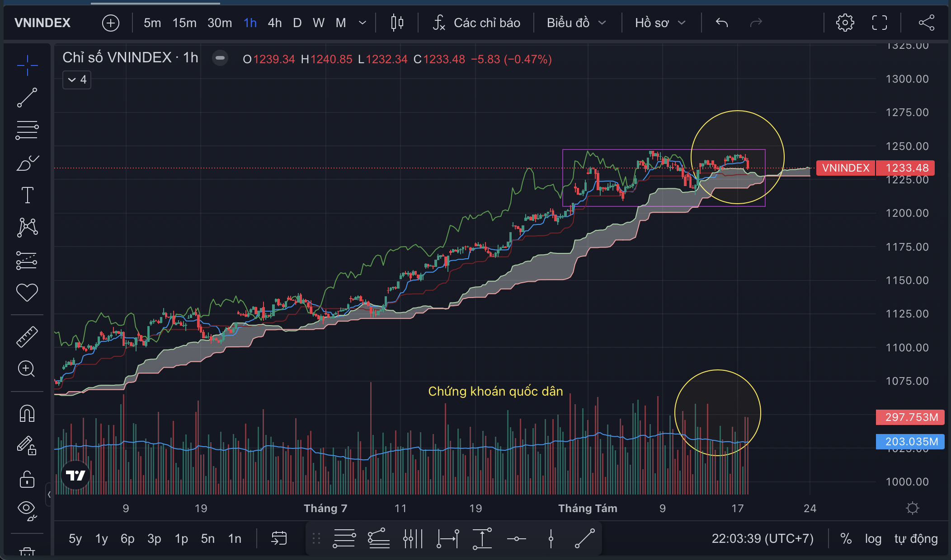
Task: Redo the chart action
Action: (x=756, y=23)
